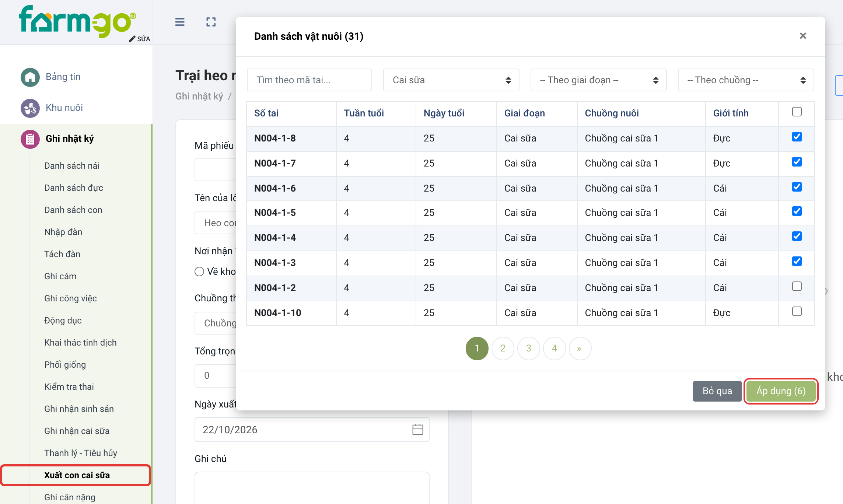
Task: Uncheck the checkbox for N004-1-8
Action: [797, 137]
